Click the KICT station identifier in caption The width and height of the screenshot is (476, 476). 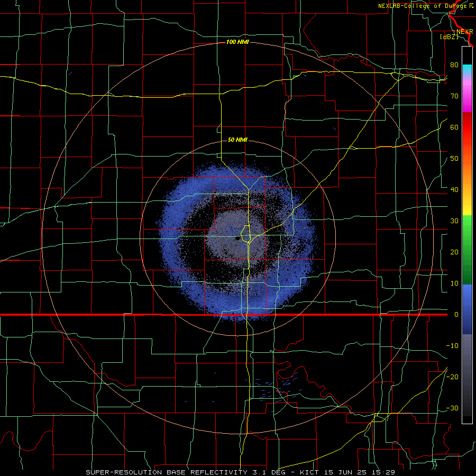click(x=310, y=472)
